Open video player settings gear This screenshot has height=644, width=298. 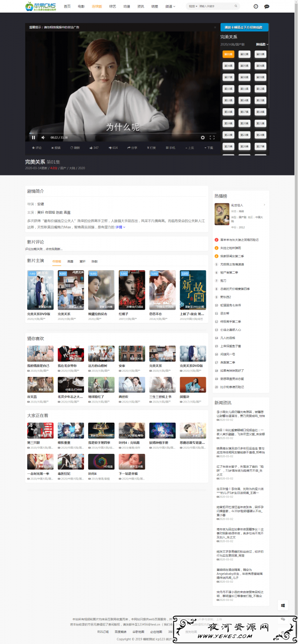[203, 137]
